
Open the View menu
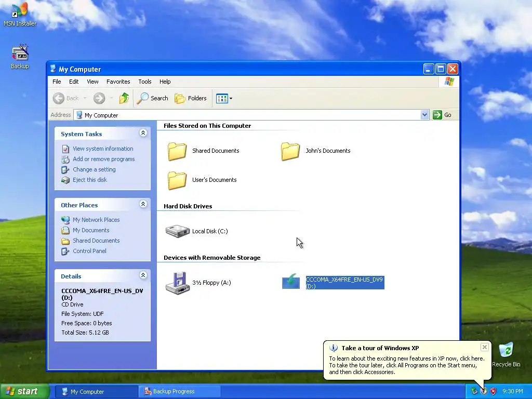point(92,82)
